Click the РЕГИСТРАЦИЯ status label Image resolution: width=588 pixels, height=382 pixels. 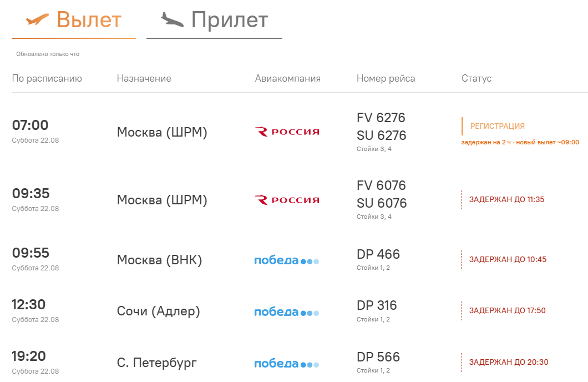tap(497, 126)
